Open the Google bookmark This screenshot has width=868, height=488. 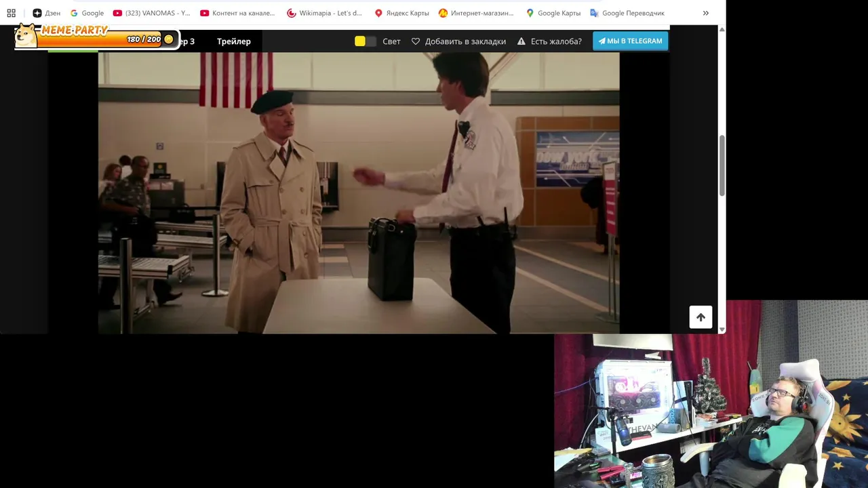pos(87,13)
